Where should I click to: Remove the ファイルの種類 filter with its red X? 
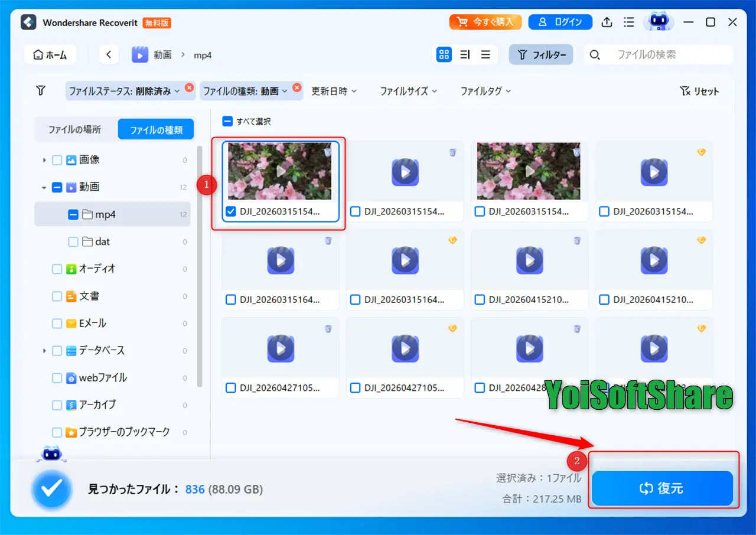(x=297, y=87)
